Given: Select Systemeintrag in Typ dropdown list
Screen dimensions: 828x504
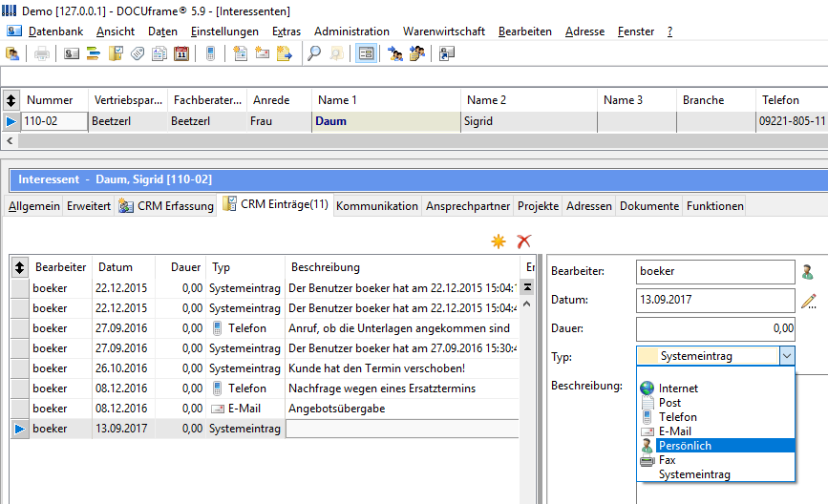Looking at the screenshot, I should pyautogui.click(x=716, y=474).
